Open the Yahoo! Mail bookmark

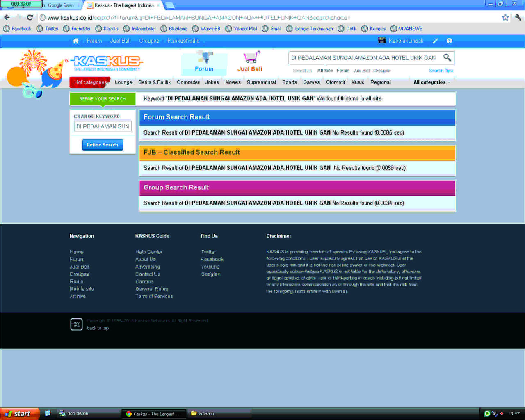click(x=241, y=29)
